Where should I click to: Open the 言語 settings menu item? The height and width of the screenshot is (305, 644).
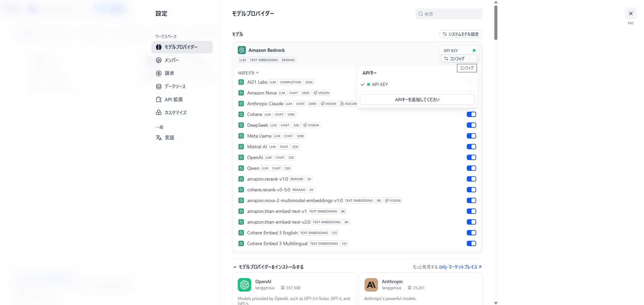click(x=169, y=138)
